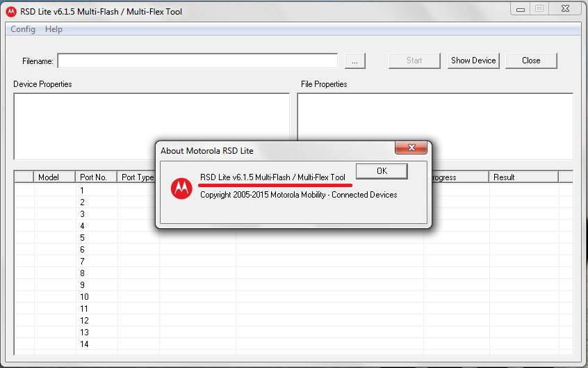Select port number 9 row

(293, 285)
